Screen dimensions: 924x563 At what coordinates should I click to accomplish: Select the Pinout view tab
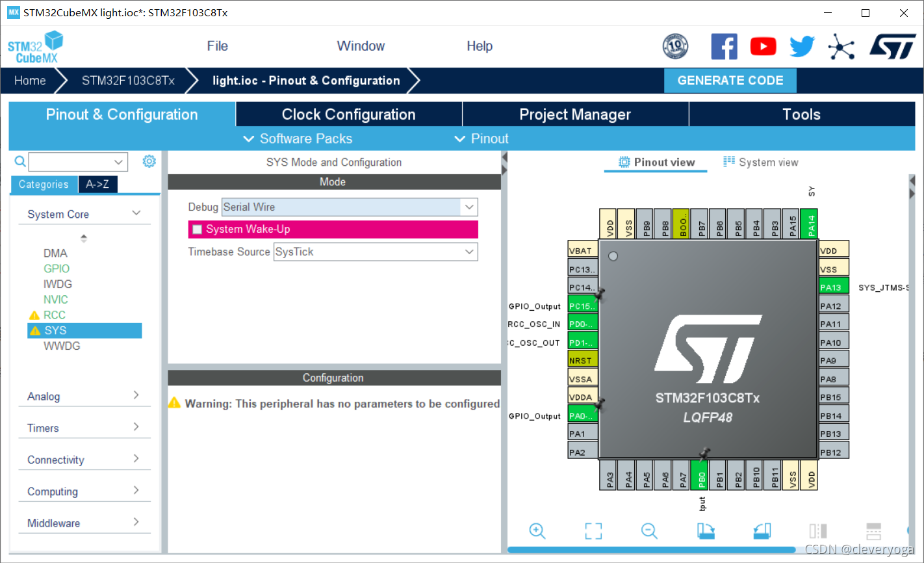[656, 162]
